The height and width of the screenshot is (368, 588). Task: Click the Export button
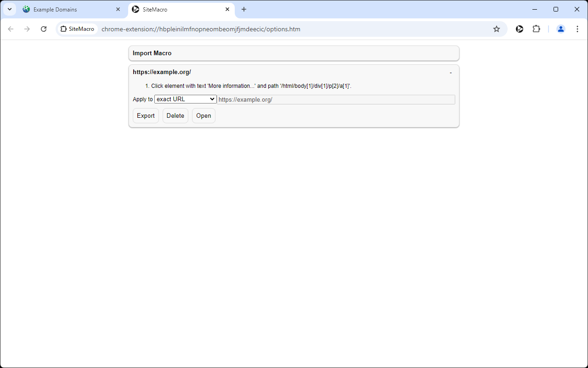146,115
